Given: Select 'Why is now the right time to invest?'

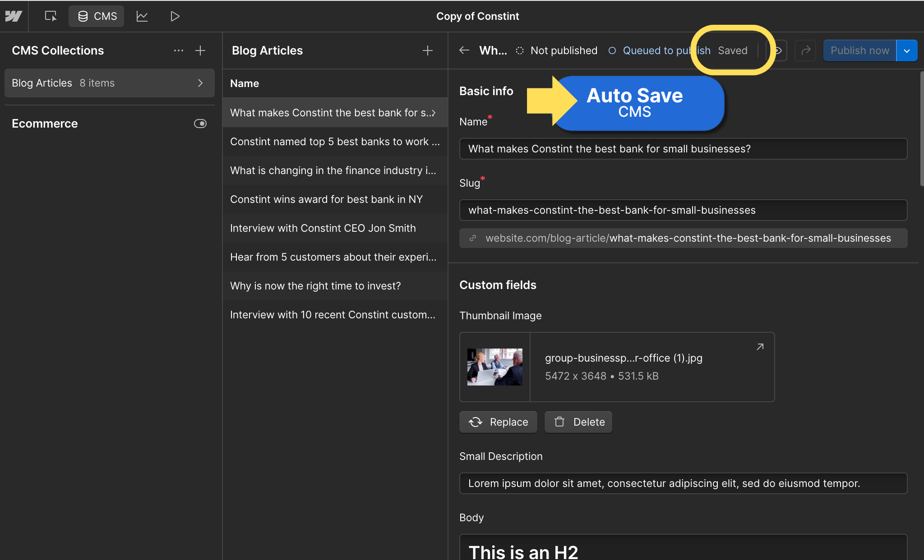Looking at the screenshot, I should click(335, 286).
